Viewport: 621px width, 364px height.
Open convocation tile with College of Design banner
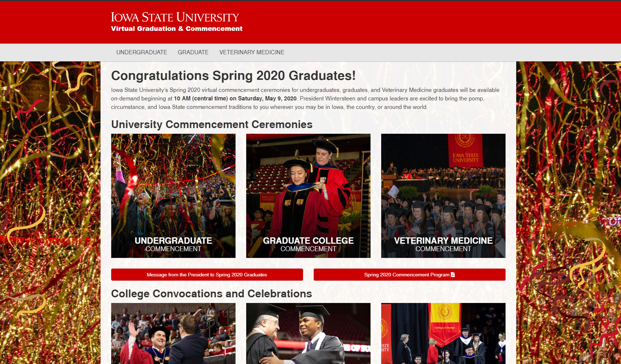click(443, 333)
